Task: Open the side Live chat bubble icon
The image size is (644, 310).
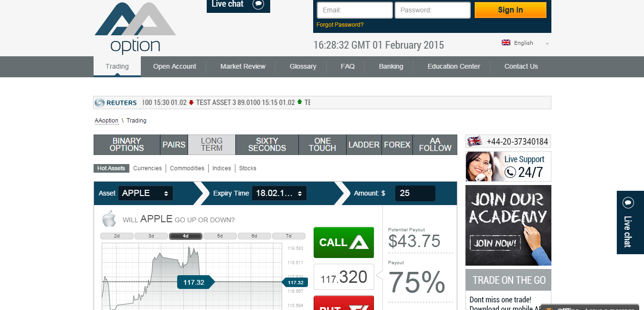Action: coord(628,203)
